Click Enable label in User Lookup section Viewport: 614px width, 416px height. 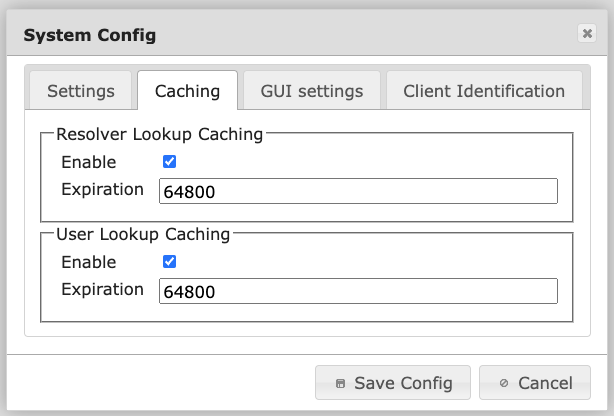click(x=88, y=262)
